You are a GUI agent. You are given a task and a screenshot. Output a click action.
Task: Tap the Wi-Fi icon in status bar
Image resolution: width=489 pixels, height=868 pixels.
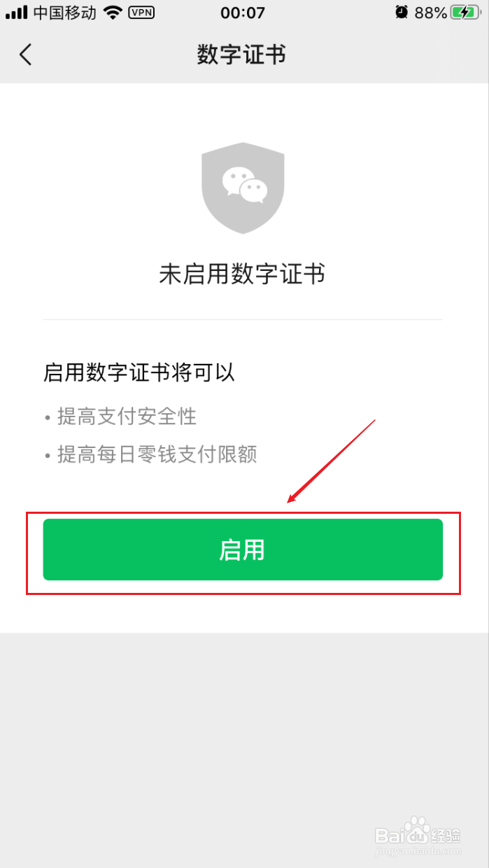click(112, 13)
